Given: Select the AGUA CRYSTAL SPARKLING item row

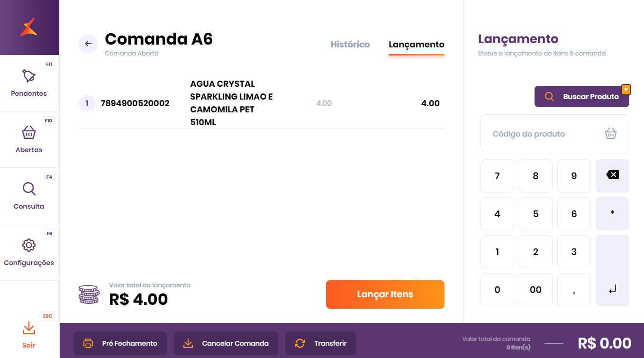Looking at the screenshot, I should [262, 103].
